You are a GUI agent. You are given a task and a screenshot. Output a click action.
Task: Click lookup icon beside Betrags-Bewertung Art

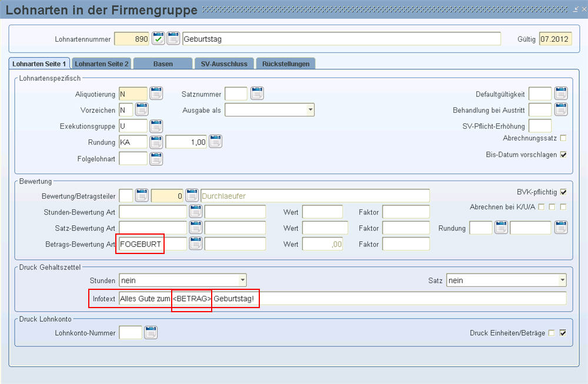(195, 244)
